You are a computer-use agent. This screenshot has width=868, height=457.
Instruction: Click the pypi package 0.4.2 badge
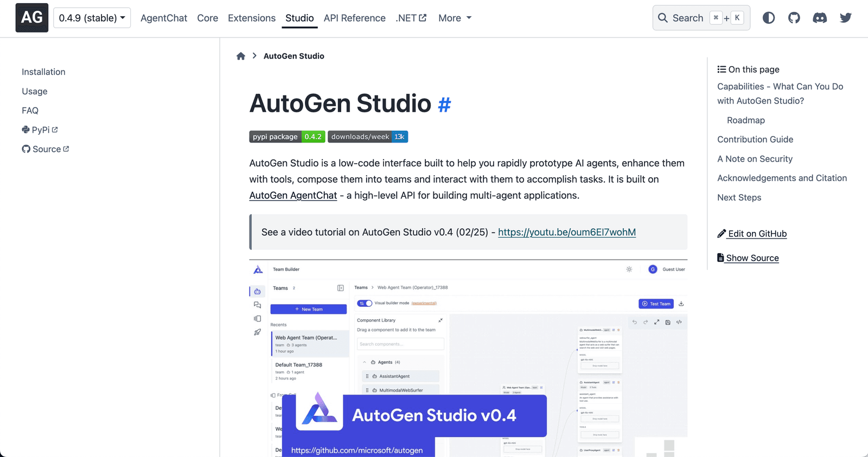point(287,137)
